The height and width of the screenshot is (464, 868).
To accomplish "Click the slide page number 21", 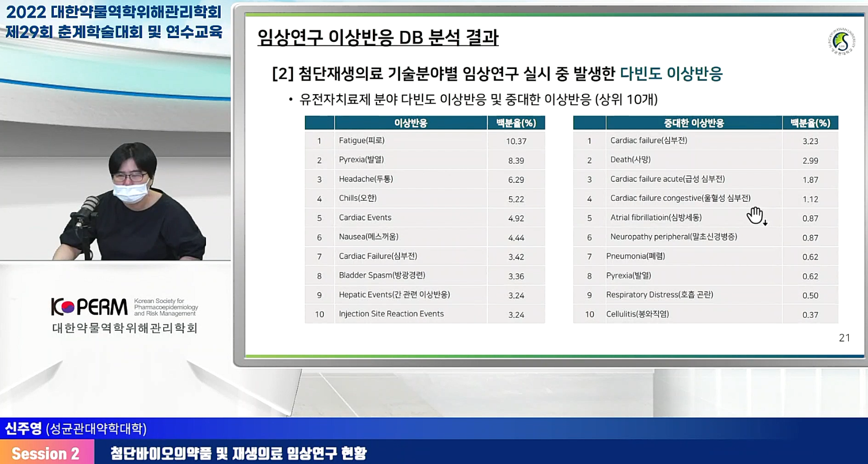I will coord(844,338).
